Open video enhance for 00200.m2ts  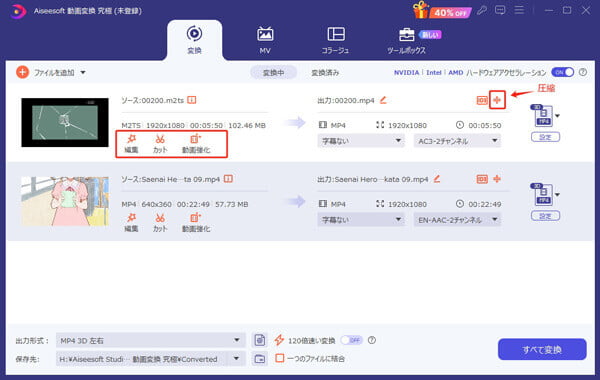196,144
